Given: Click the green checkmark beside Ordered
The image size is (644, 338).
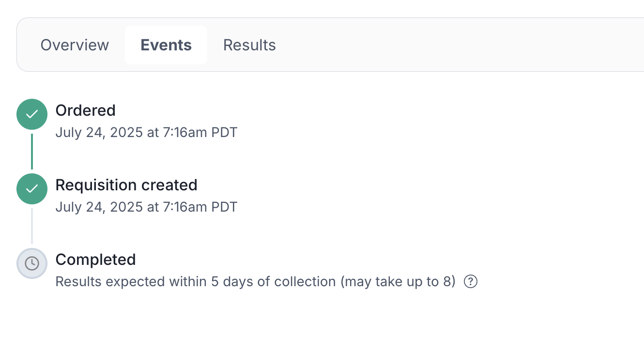Looking at the screenshot, I should (32, 114).
